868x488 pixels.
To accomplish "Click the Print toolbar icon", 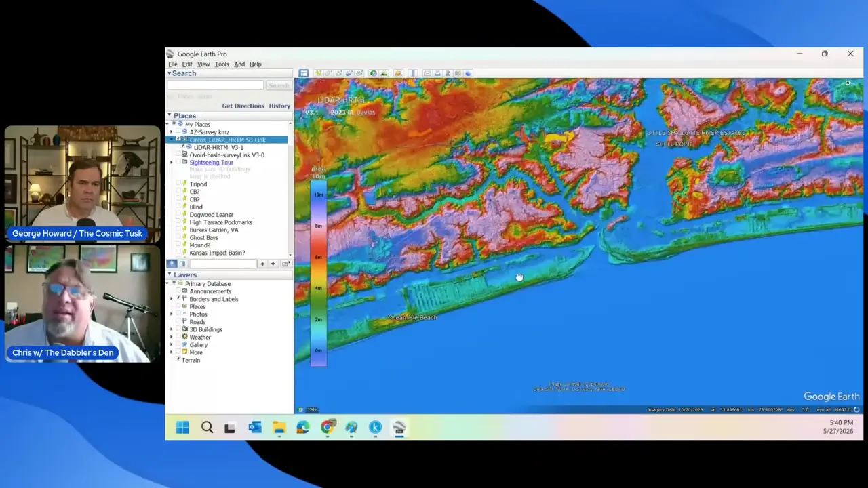I will pos(437,73).
